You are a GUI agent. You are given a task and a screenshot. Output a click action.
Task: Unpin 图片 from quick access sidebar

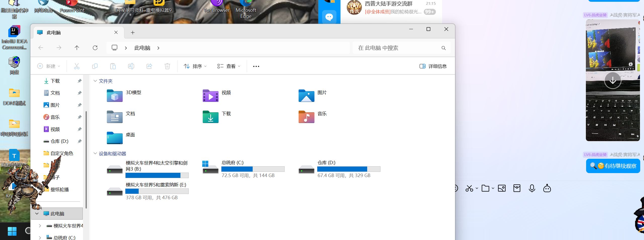coord(80,105)
